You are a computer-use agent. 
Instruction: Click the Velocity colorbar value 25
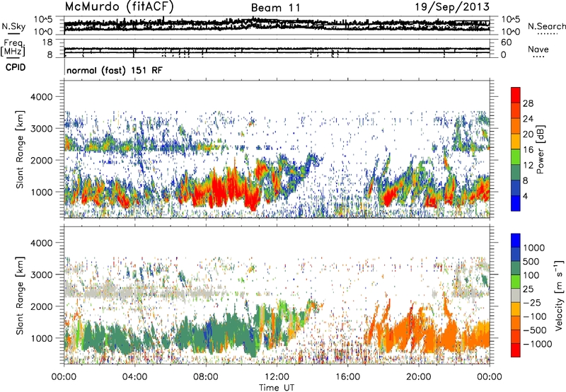coord(529,289)
